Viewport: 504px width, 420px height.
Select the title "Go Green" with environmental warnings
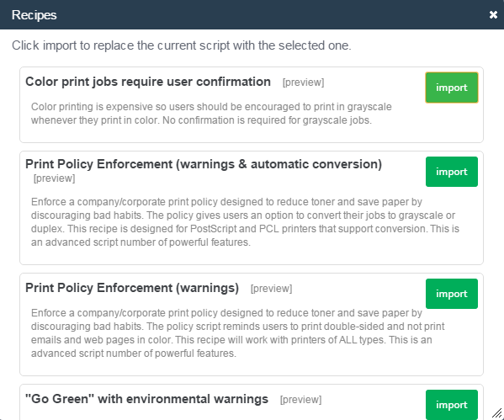(x=146, y=399)
